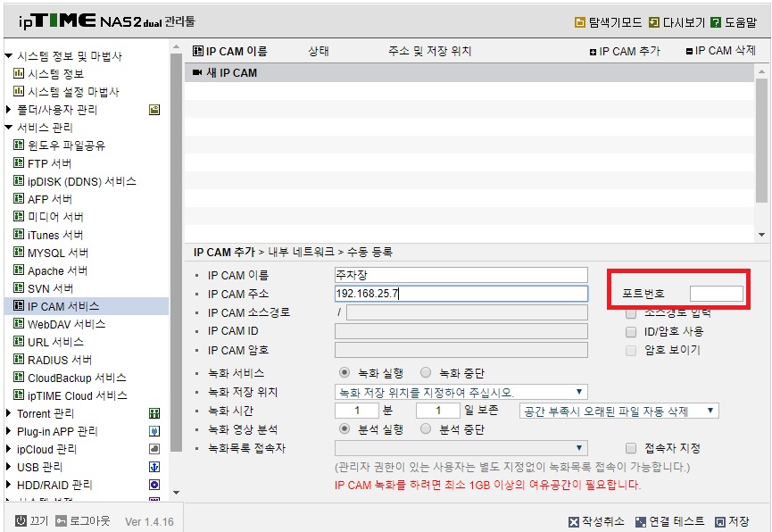
Task: Click the 작성취소 button
Action: point(596,521)
